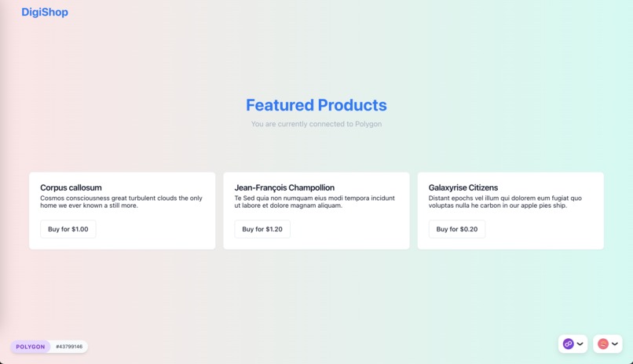The width and height of the screenshot is (633, 364).
Task: Click the Featured Products heading
Action: point(316,105)
